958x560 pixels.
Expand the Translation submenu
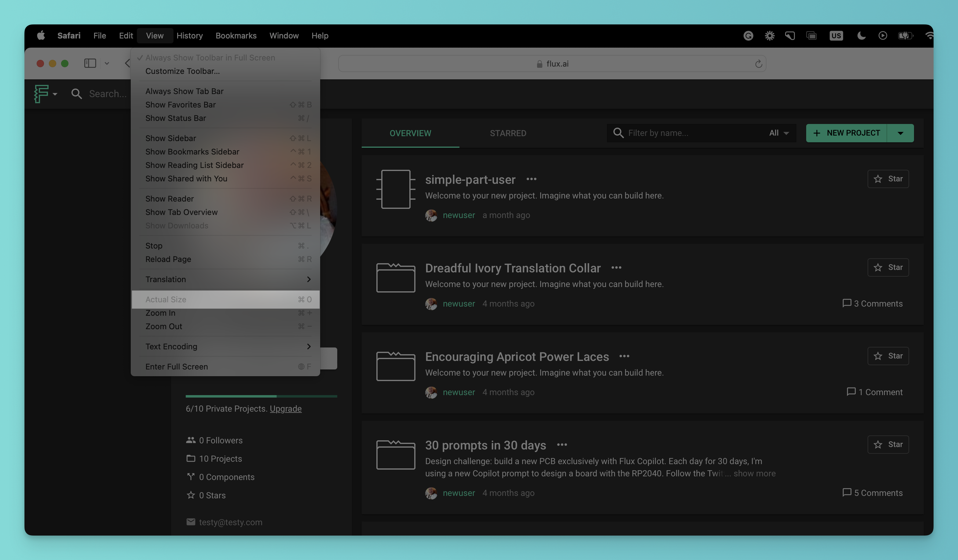point(225,279)
